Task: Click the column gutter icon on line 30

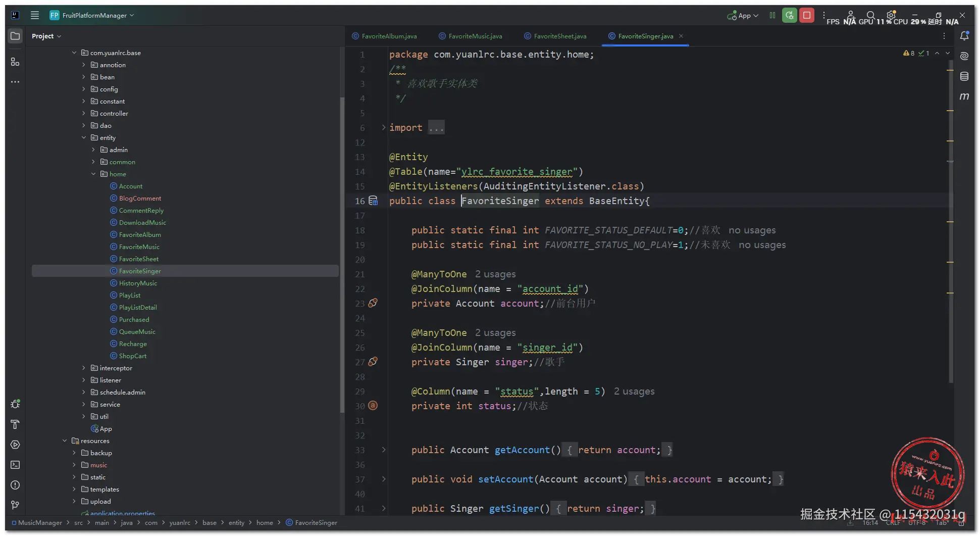Action: pos(373,406)
